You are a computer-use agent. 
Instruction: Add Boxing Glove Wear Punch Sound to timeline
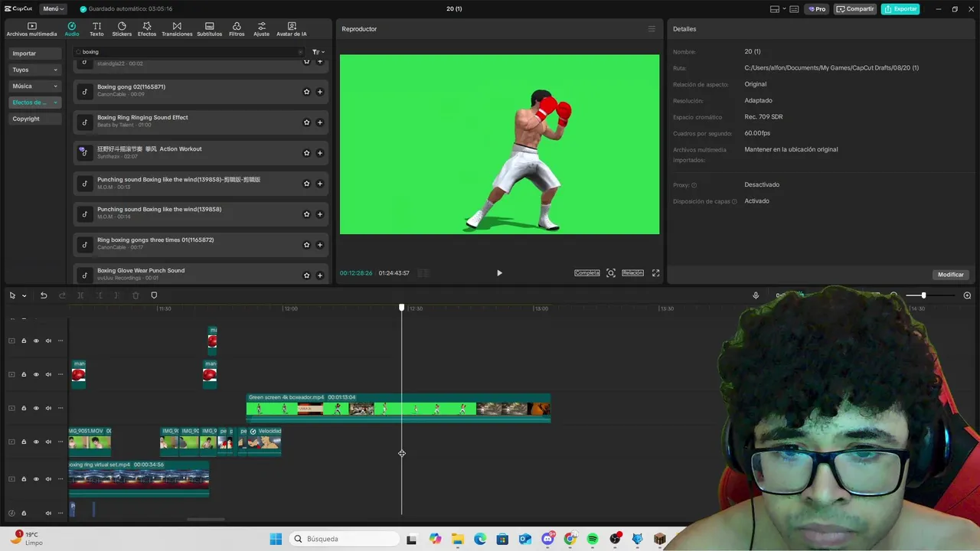(320, 275)
